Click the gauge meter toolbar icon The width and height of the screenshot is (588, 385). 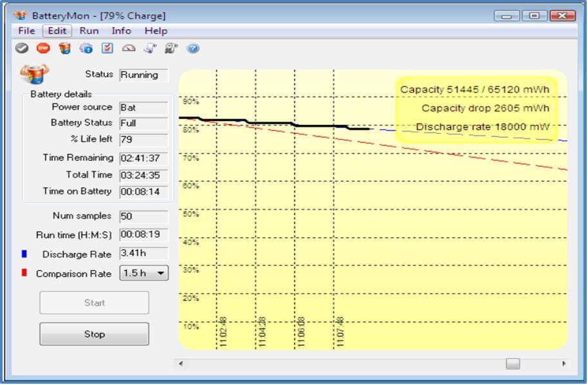(x=129, y=48)
